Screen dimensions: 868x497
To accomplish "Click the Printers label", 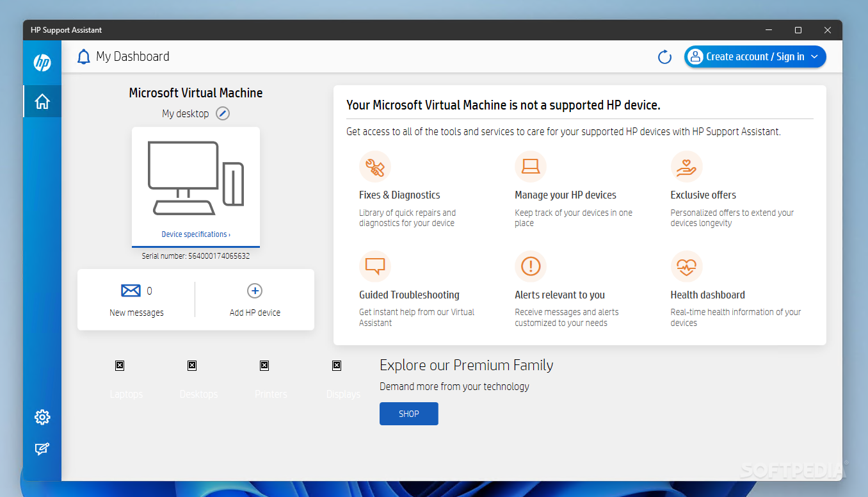I will [271, 394].
